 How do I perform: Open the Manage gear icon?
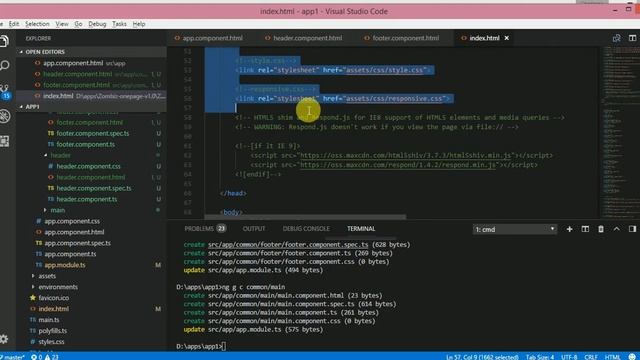(x=4, y=339)
